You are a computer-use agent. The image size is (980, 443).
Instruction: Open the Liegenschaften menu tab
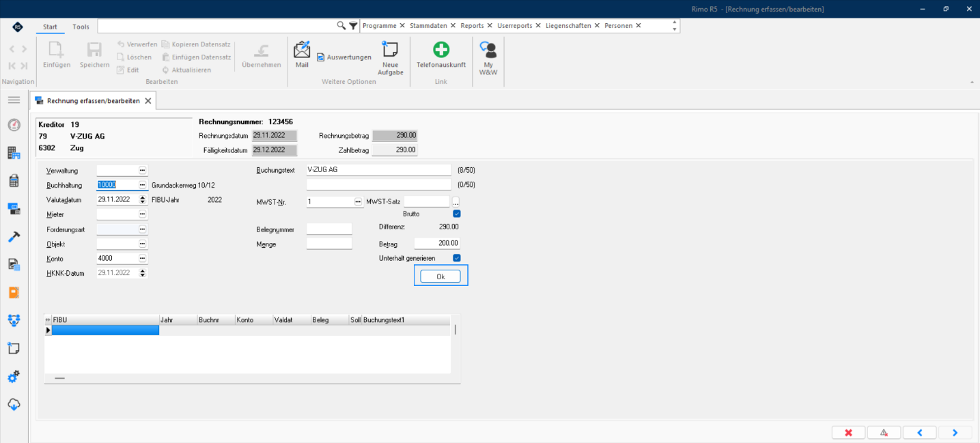point(568,25)
